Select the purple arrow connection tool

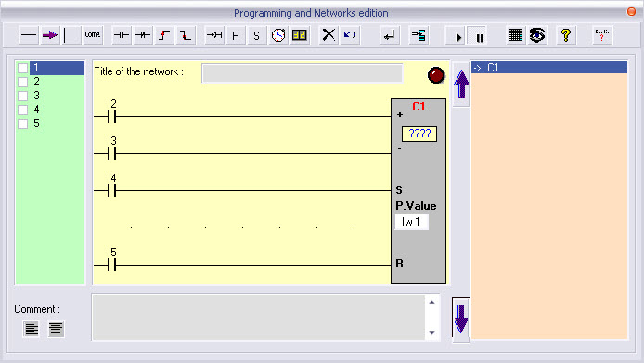point(50,35)
